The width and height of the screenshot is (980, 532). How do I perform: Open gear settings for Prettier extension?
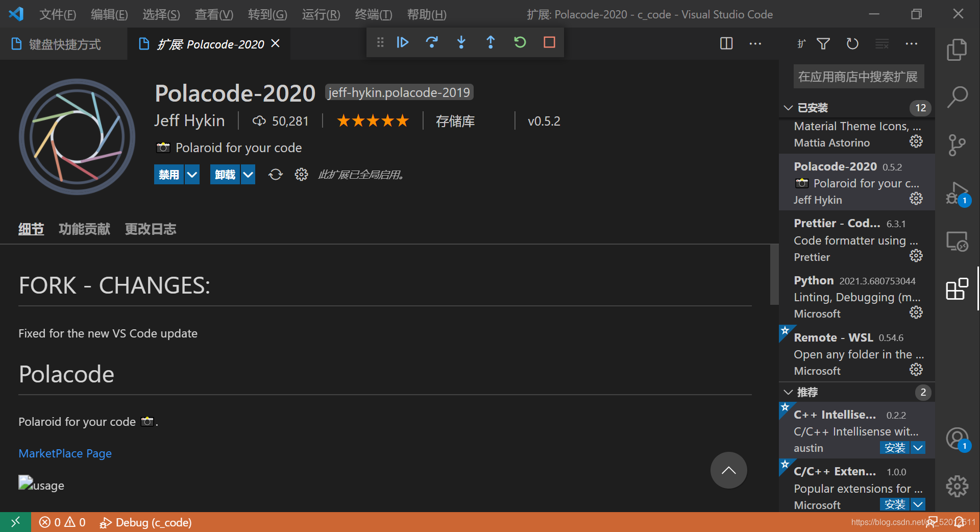916,256
